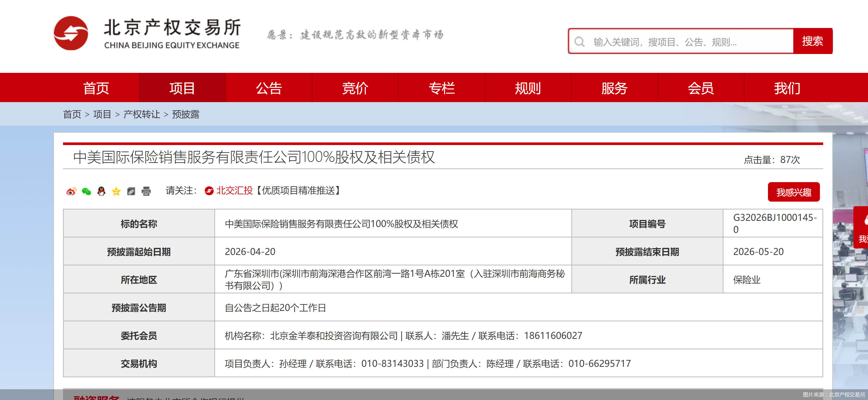Image resolution: width=868 pixels, height=400 pixels.
Task: Click the copy link share icon
Action: pyautogui.click(x=131, y=191)
